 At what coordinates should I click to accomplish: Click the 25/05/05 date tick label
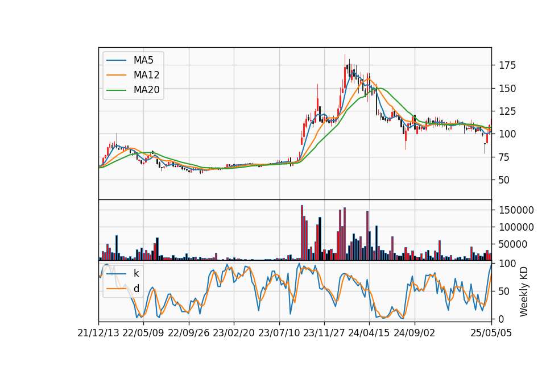(x=491, y=333)
